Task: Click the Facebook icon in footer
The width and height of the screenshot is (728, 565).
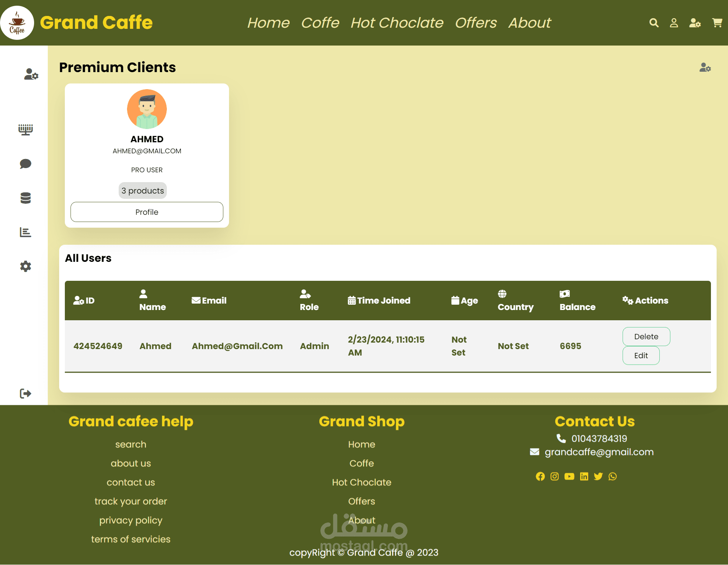Action: tap(540, 476)
